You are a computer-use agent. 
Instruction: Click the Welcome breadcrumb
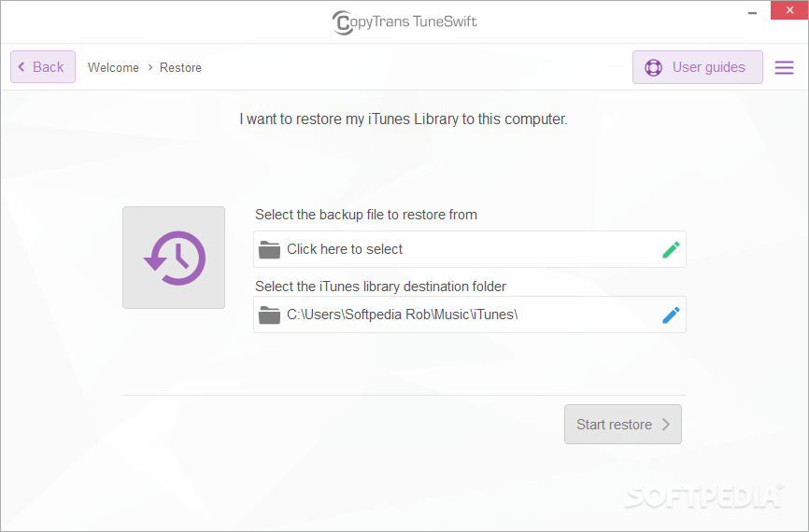(114, 67)
